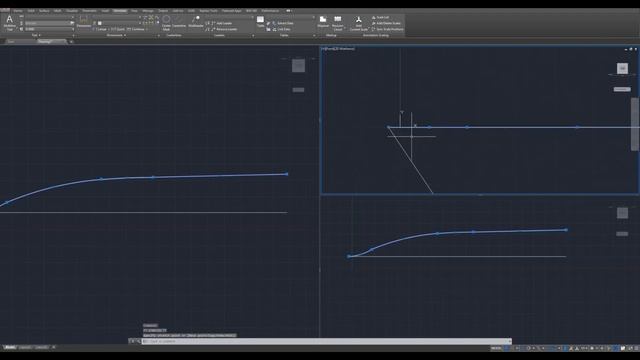Click the Continue dimension tool
Viewport: 640px width, 360px height.
(136, 29)
